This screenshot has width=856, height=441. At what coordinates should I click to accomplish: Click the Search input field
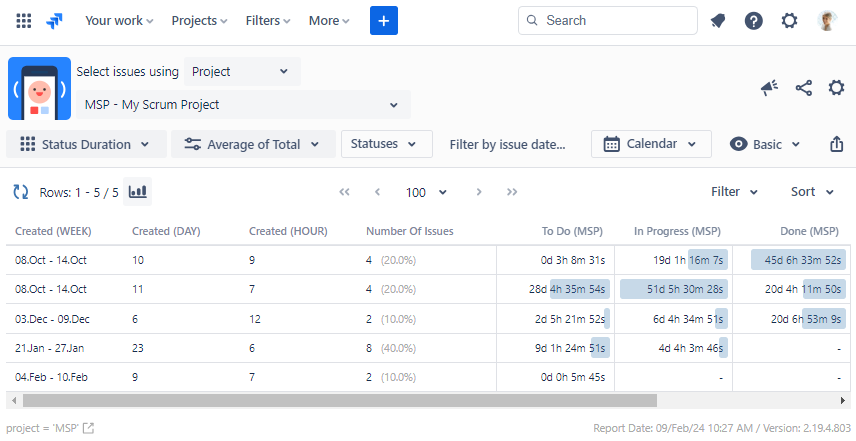[608, 21]
